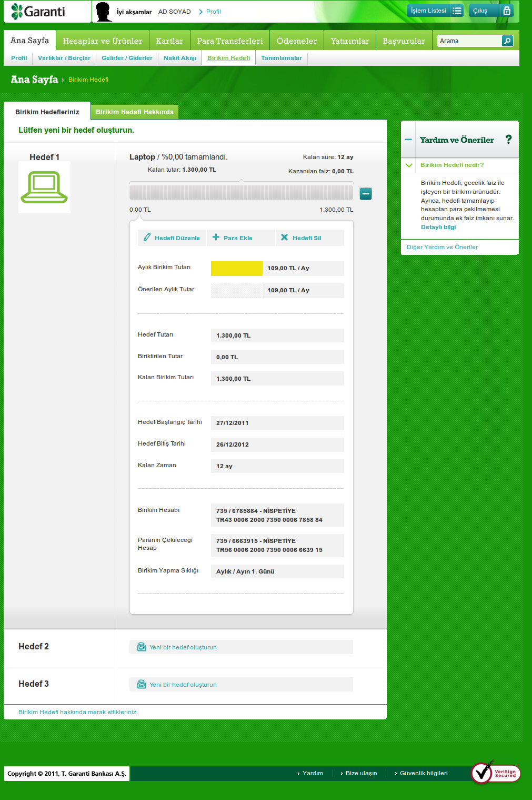Open the İşlem Listesi list icon

click(457, 11)
